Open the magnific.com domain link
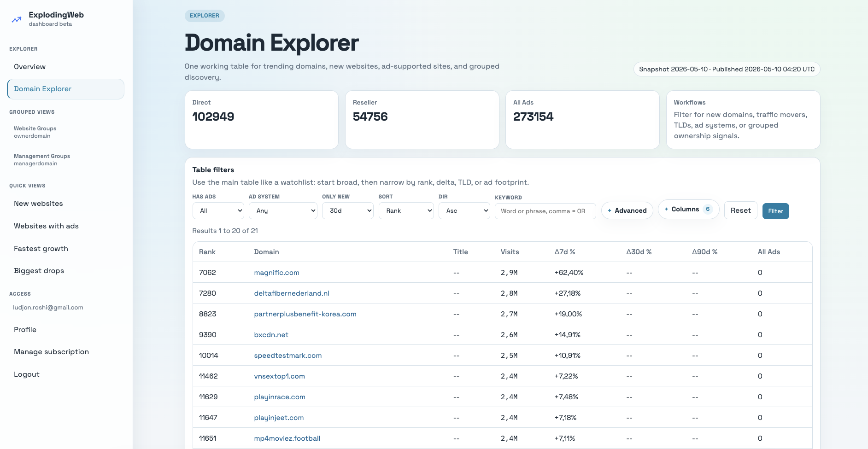The height and width of the screenshot is (449, 868). [x=276, y=273]
